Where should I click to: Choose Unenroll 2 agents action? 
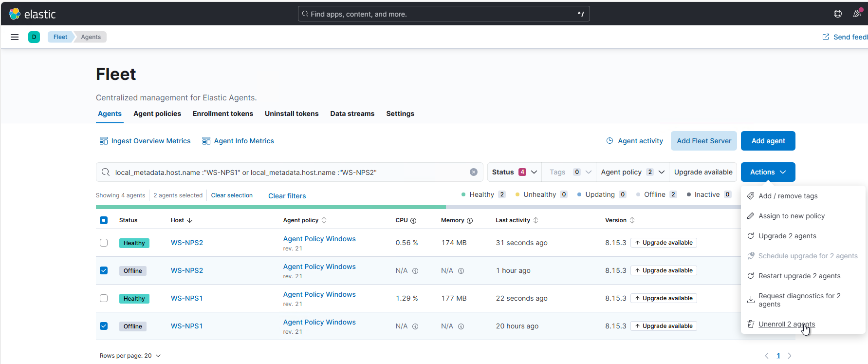(x=803, y=324)
